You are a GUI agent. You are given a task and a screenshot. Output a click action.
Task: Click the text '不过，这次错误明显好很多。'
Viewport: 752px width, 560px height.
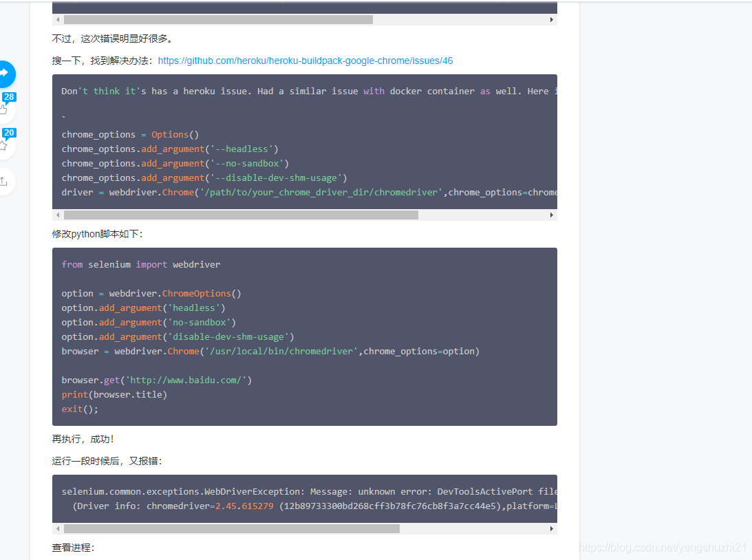(114, 39)
